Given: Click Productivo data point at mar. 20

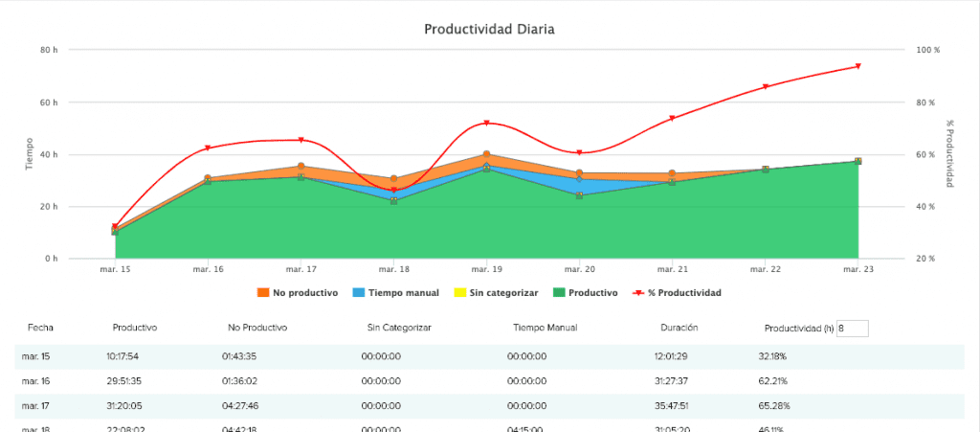Looking at the screenshot, I should (579, 195).
